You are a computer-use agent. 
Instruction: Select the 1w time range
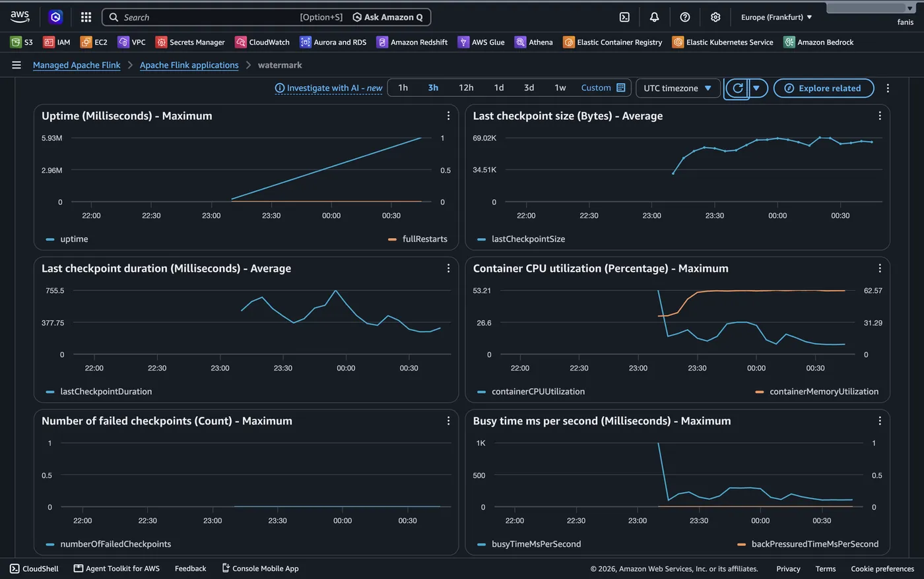[560, 88]
